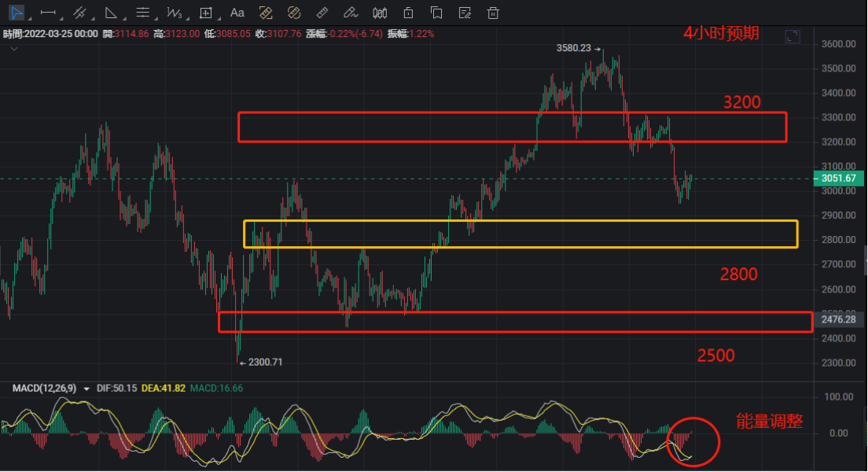Click the ruler measurement tool

322,13
